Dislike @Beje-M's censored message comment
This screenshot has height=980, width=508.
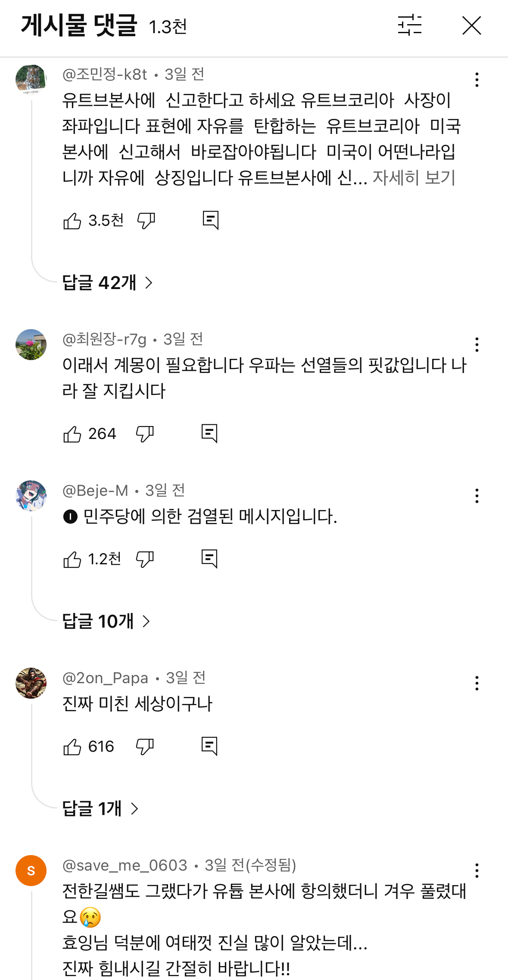tap(146, 560)
